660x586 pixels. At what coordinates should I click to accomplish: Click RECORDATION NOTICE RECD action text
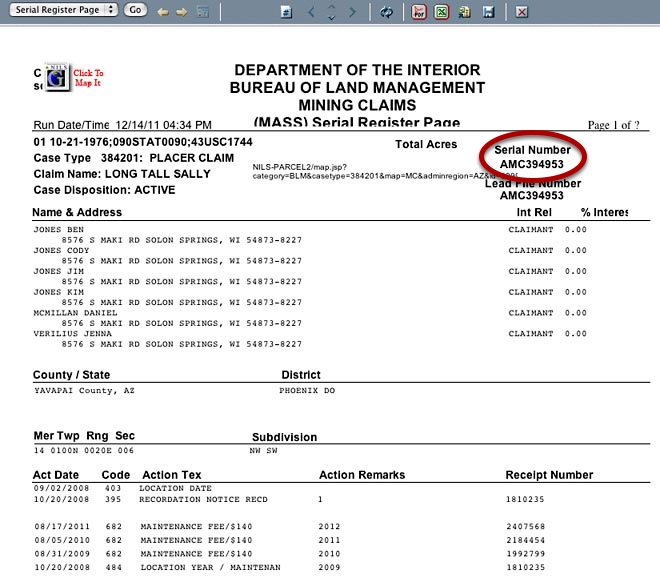point(203,499)
